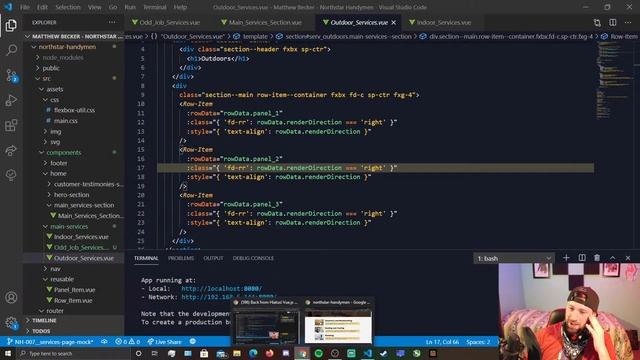Click the git branch NH-007 services-page-mock
Screen dimensions: 640x360
click(50, 342)
